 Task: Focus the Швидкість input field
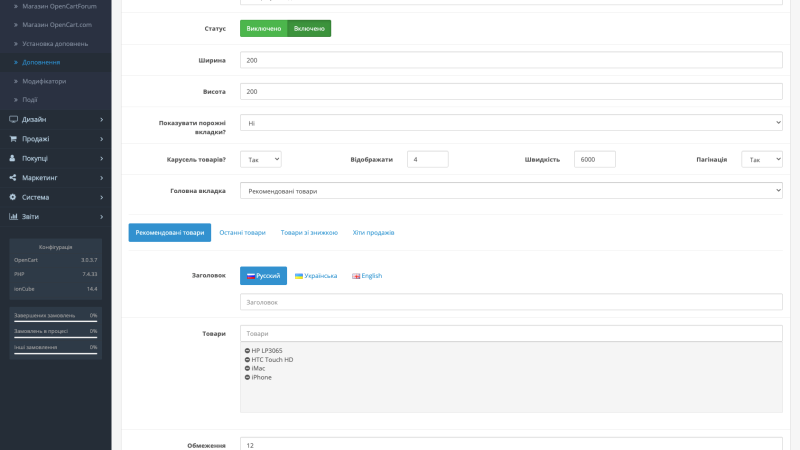click(594, 159)
